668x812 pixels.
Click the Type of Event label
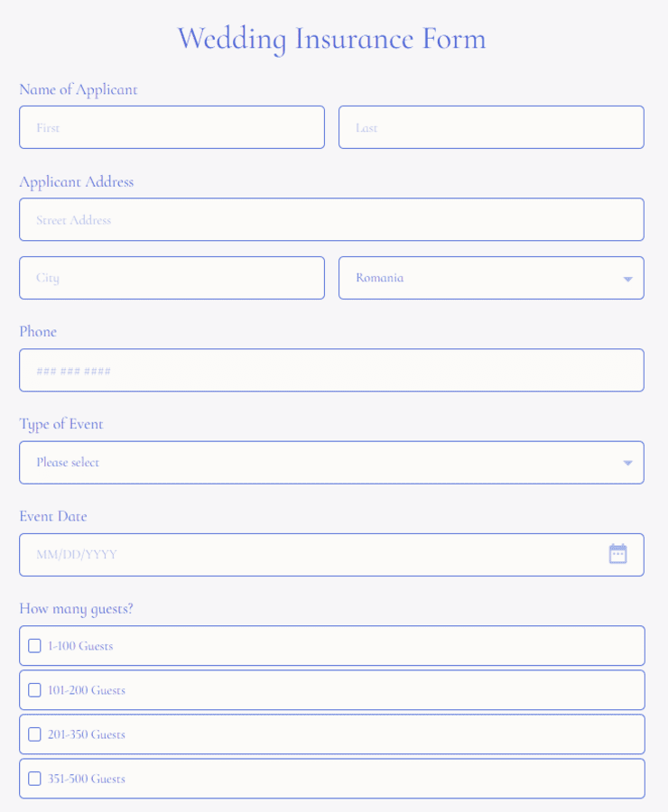[x=61, y=424]
